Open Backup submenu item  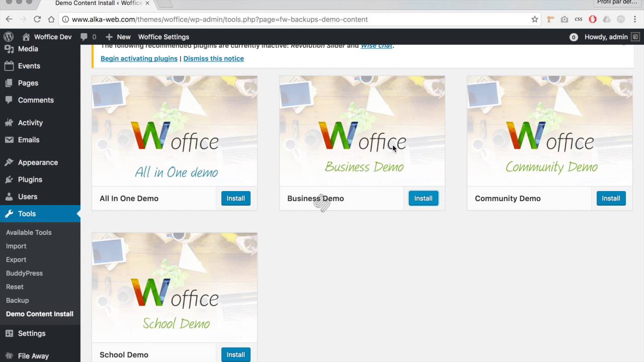[18, 300]
